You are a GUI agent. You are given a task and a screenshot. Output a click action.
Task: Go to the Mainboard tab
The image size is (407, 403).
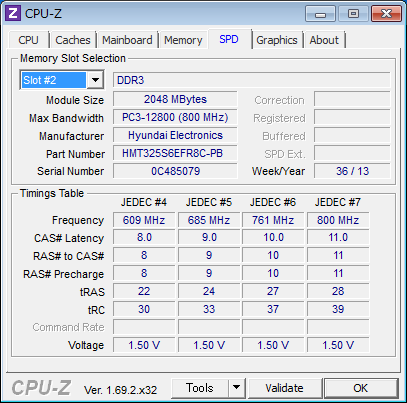point(127,40)
